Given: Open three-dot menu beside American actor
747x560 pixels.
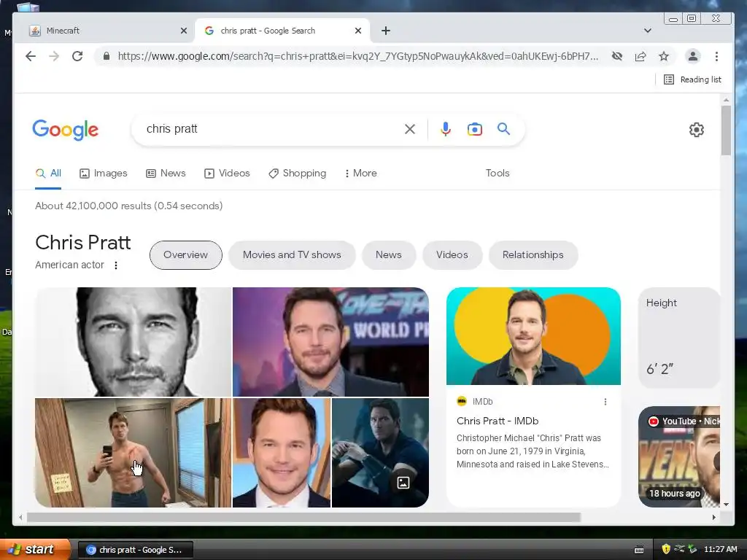Looking at the screenshot, I should tap(116, 265).
